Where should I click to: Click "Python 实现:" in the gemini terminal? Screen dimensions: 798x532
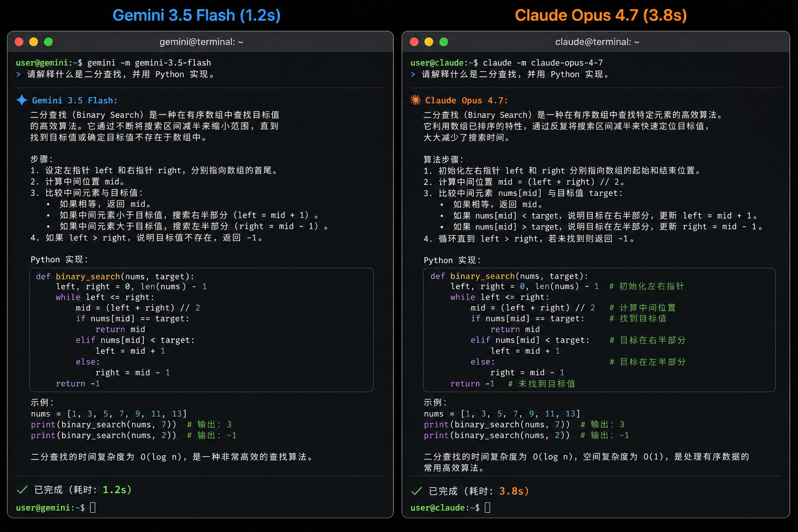tap(59, 259)
